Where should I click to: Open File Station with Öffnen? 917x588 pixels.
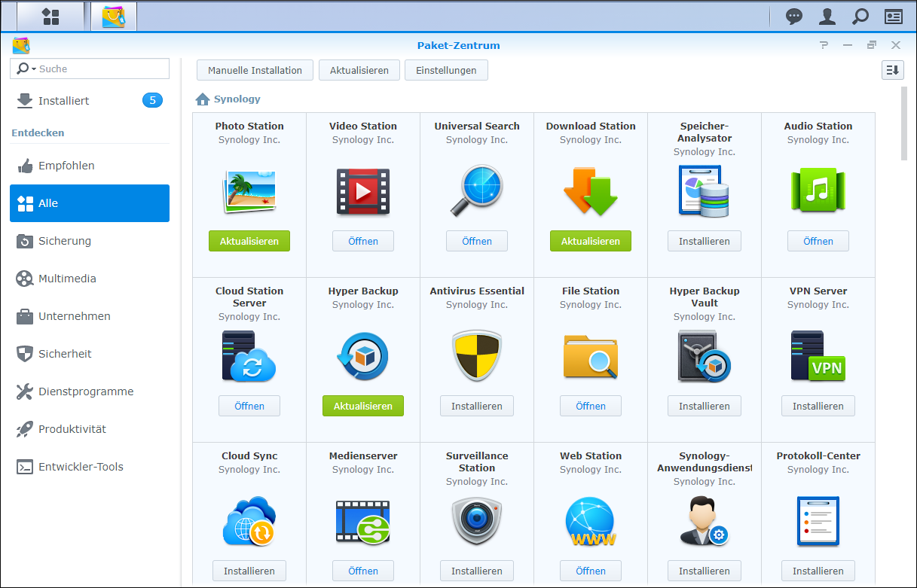[591, 406]
